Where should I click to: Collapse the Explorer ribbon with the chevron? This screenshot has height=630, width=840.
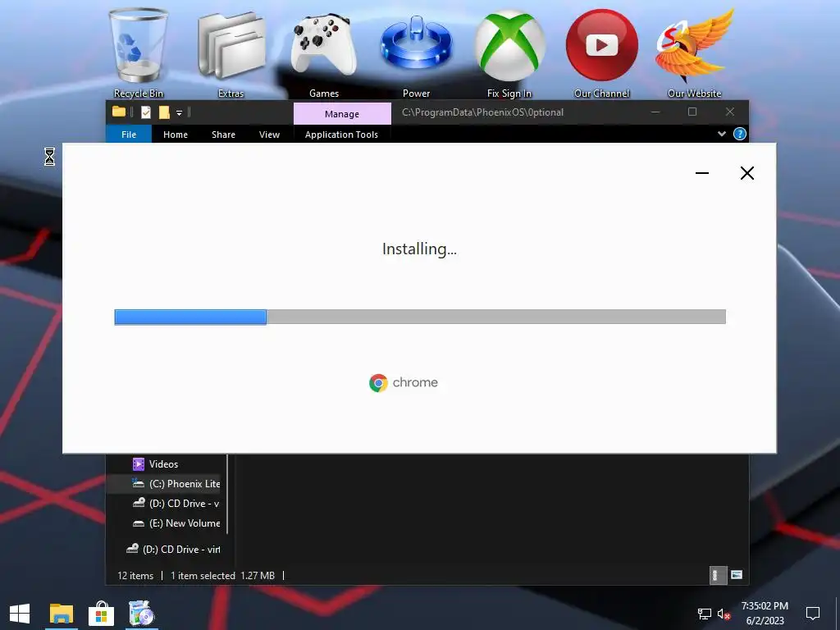point(722,134)
